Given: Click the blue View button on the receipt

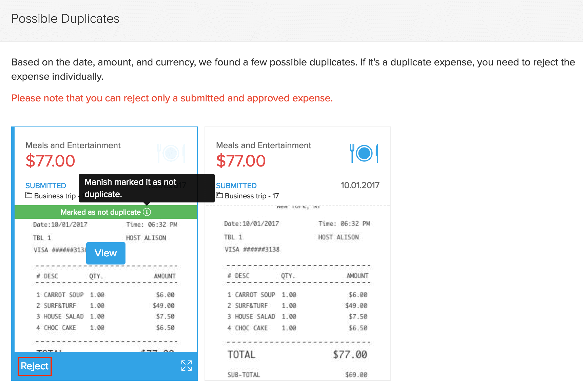Looking at the screenshot, I should click(105, 253).
